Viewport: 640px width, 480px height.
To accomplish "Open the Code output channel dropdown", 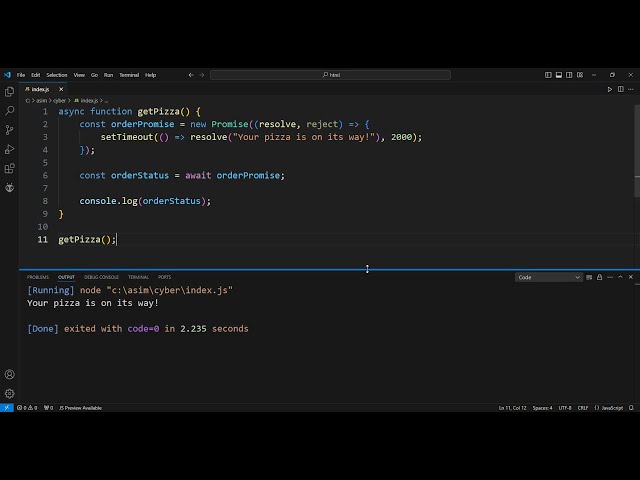I will pyautogui.click(x=549, y=277).
